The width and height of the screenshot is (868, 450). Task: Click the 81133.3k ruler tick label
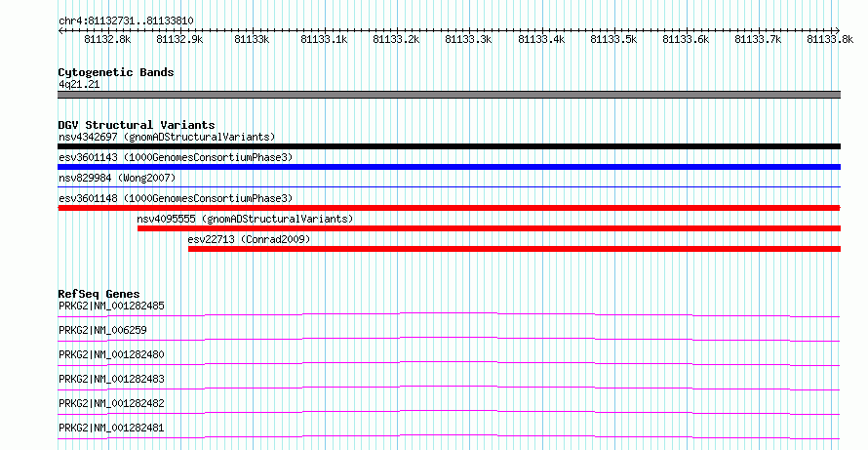point(468,39)
